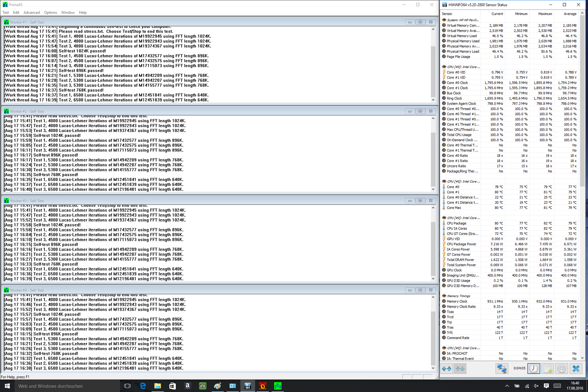This screenshot has height=392, width=588.
Task: Open the Action Center notification icon
Action: pyautogui.click(x=546, y=386)
